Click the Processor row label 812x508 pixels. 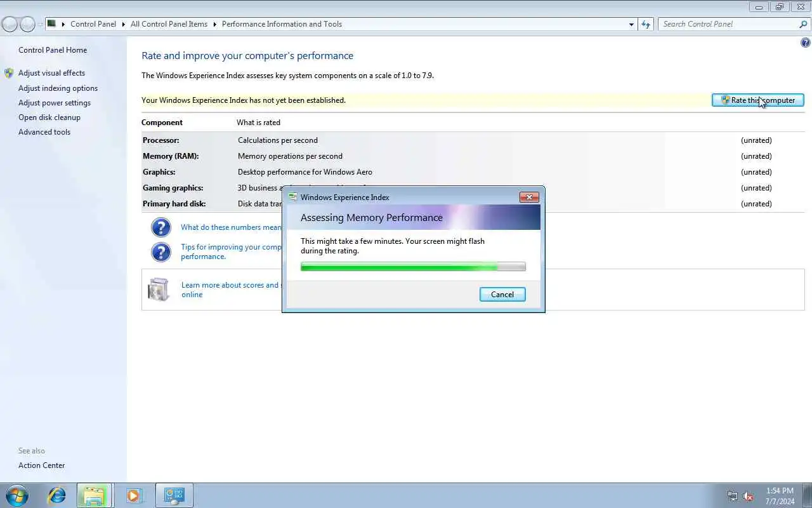click(x=160, y=140)
